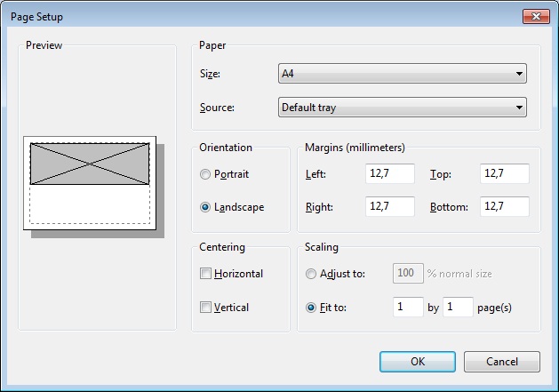Click the Top margin field
This screenshot has height=392, width=559.
pos(504,174)
